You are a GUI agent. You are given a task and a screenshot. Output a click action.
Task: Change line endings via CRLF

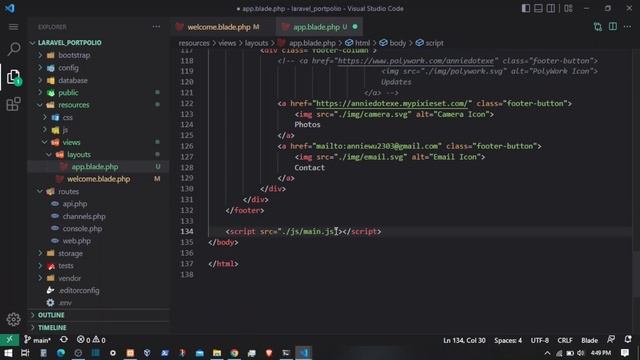point(565,340)
